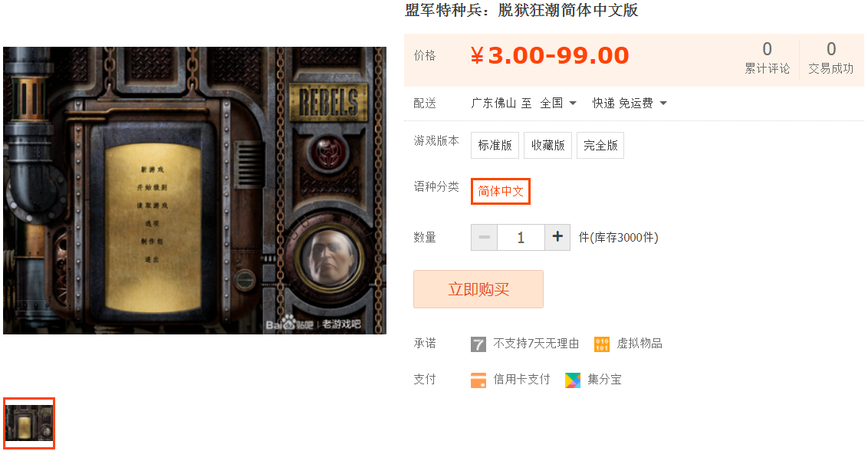Select the small product thumbnail
Screen dimensions: 868x451
point(29,423)
